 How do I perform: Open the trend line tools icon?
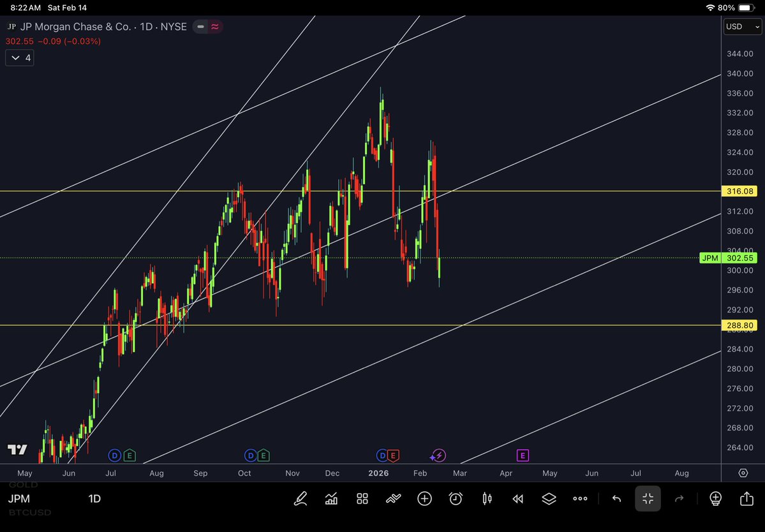click(393, 498)
